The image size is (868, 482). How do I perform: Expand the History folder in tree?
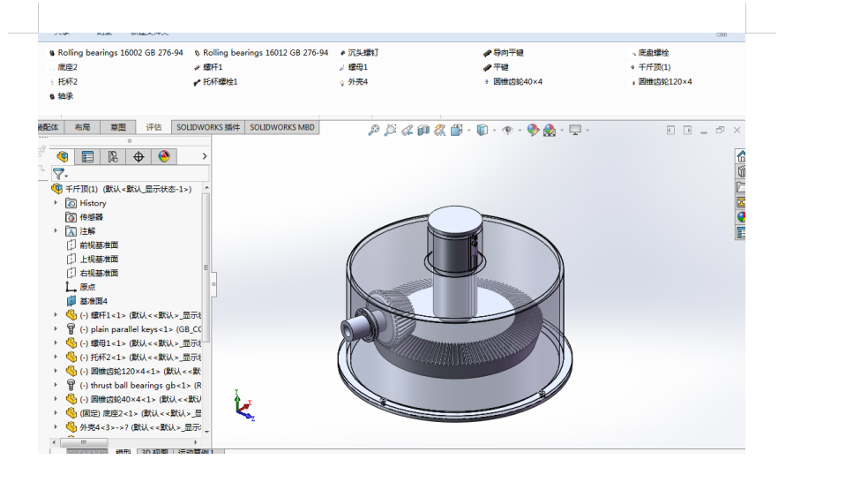point(56,203)
